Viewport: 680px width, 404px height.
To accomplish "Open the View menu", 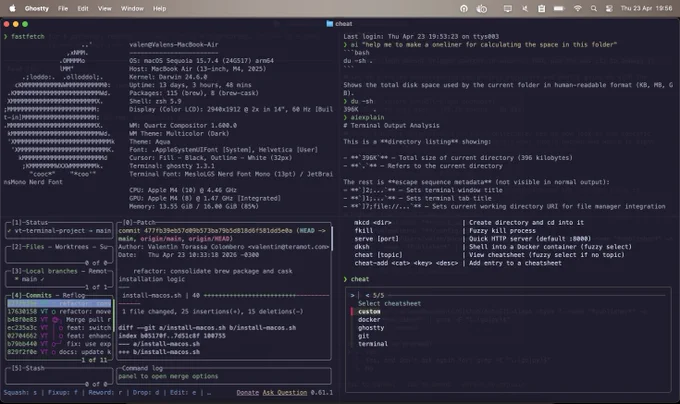I will [104, 8].
